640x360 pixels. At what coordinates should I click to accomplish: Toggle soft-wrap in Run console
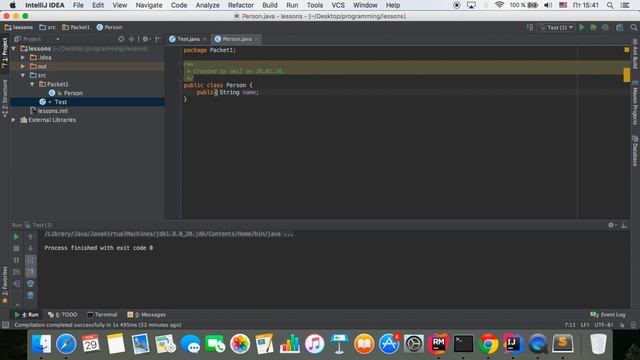click(30, 260)
